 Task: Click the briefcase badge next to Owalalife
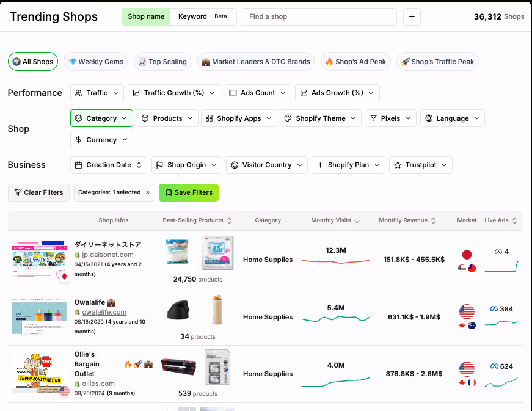tap(111, 302)
